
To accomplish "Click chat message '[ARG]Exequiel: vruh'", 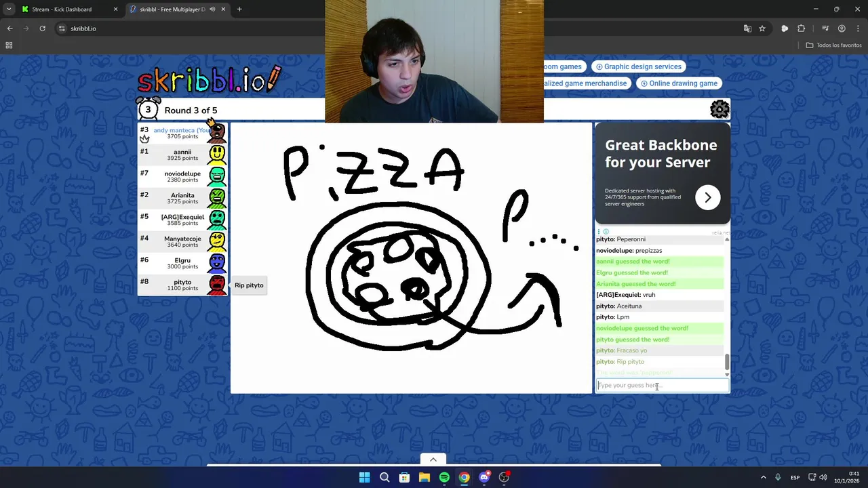I will 625,295.
